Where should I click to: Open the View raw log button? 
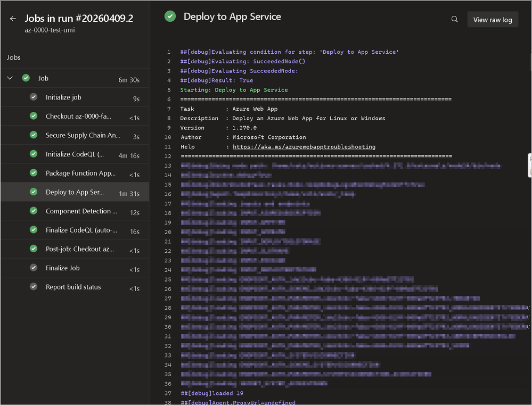pyautogui.click(x=492, y=20)
